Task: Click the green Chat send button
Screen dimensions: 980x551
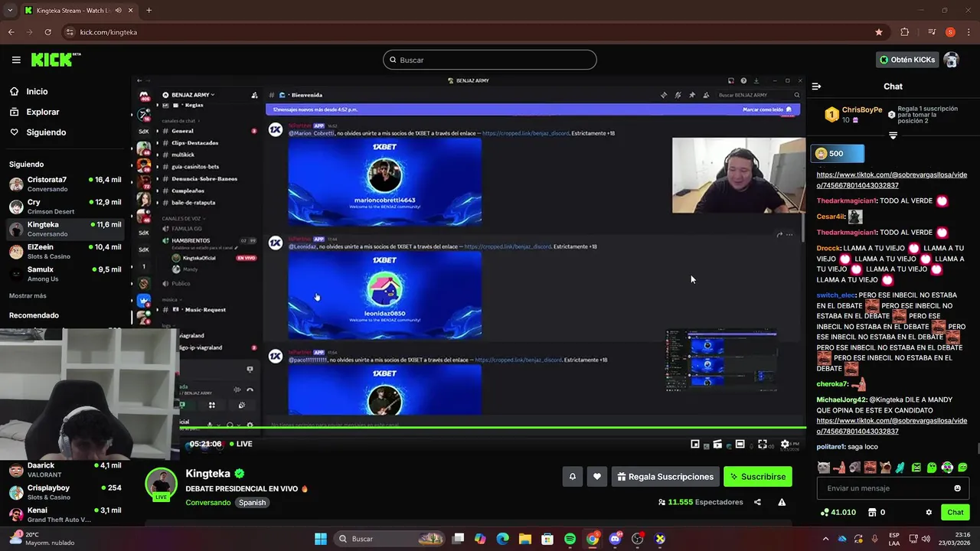Action: [955, 512]
